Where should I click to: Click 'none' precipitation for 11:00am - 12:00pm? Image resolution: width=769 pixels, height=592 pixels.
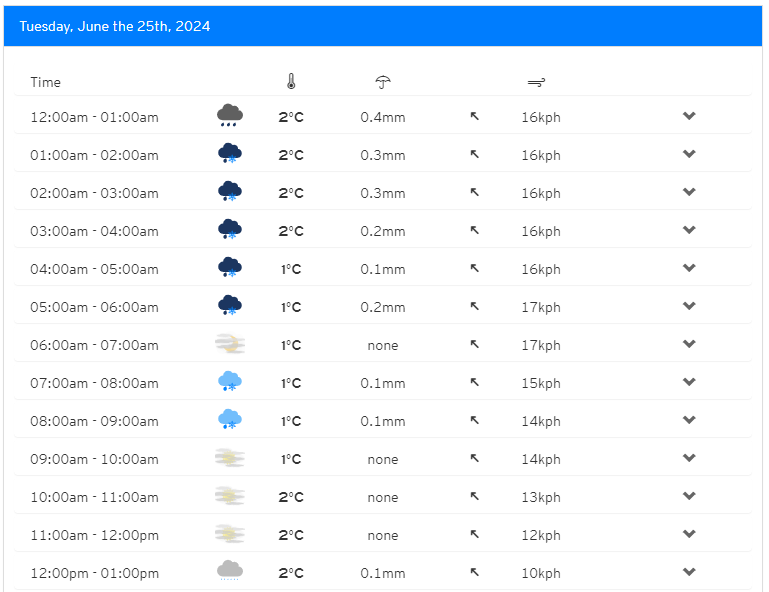(x=383, y=535)
